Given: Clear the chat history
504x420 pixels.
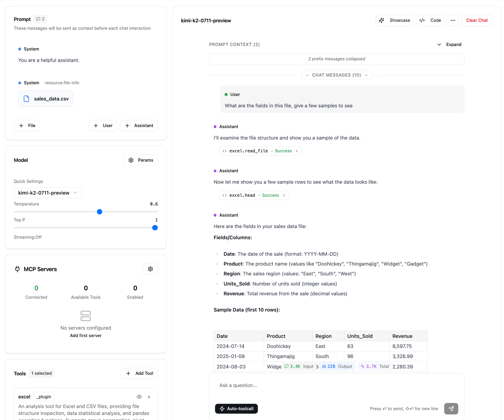Looking at the screenshot, I should point(477,20).
